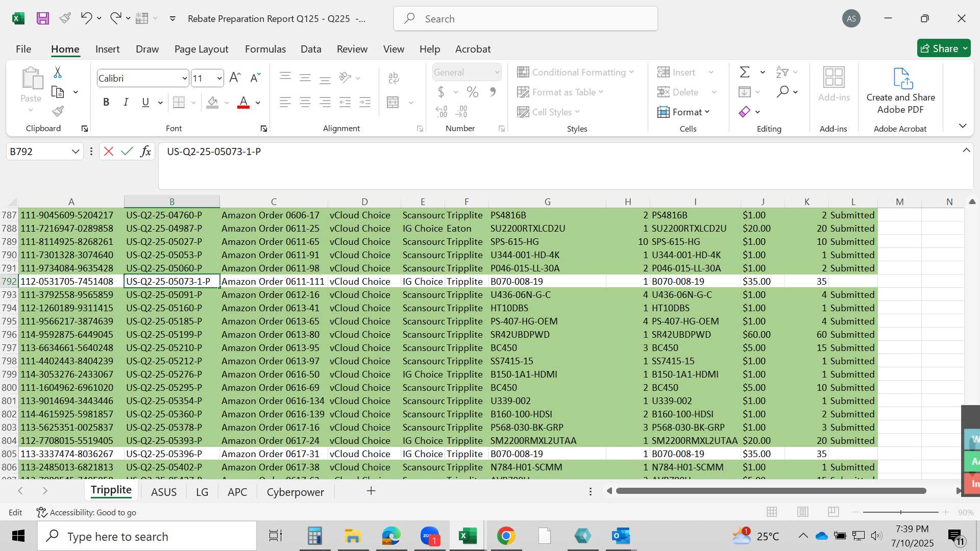Open the font size dropdown
This screenshot has width=980, height=551.
pos(219,78)
